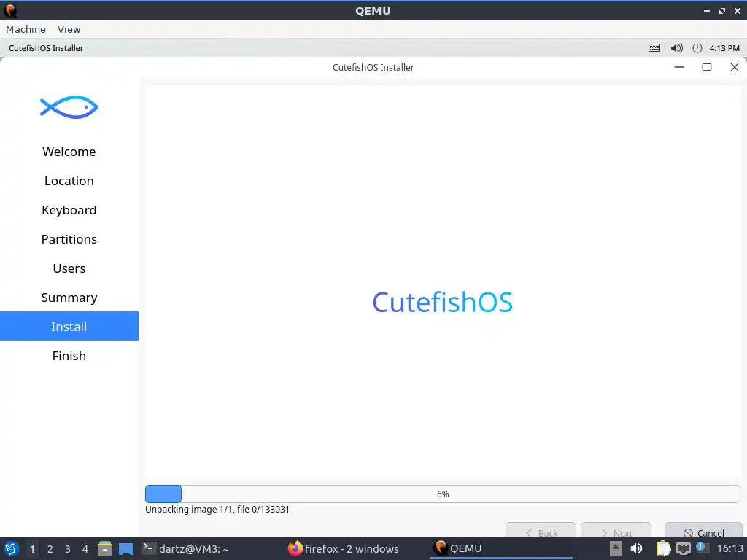Close the CutefishOS Installer window
The height and width of the screenshot is (560, 747).
735,67
